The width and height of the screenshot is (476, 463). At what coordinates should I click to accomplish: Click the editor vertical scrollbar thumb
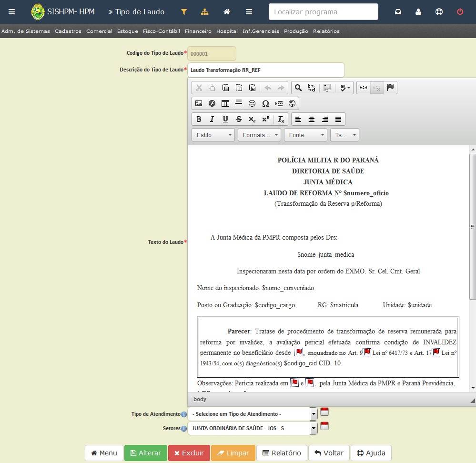pos(473,226)
